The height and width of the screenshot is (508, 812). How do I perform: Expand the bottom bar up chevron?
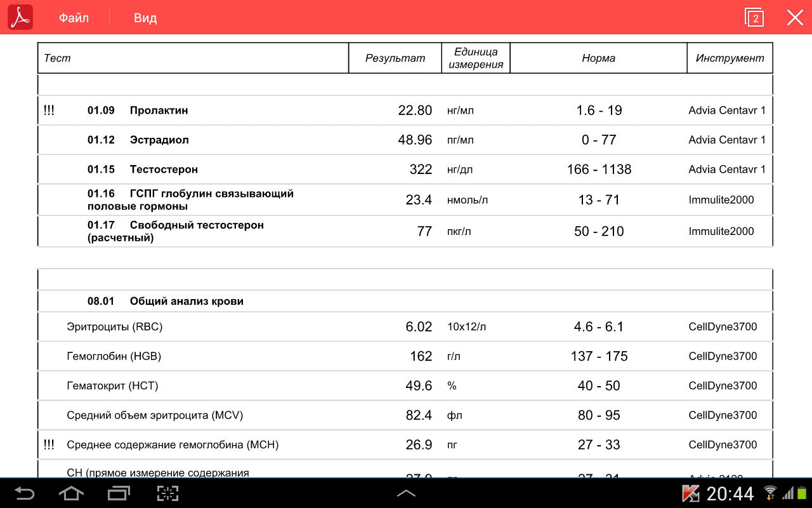coord(406,493)
